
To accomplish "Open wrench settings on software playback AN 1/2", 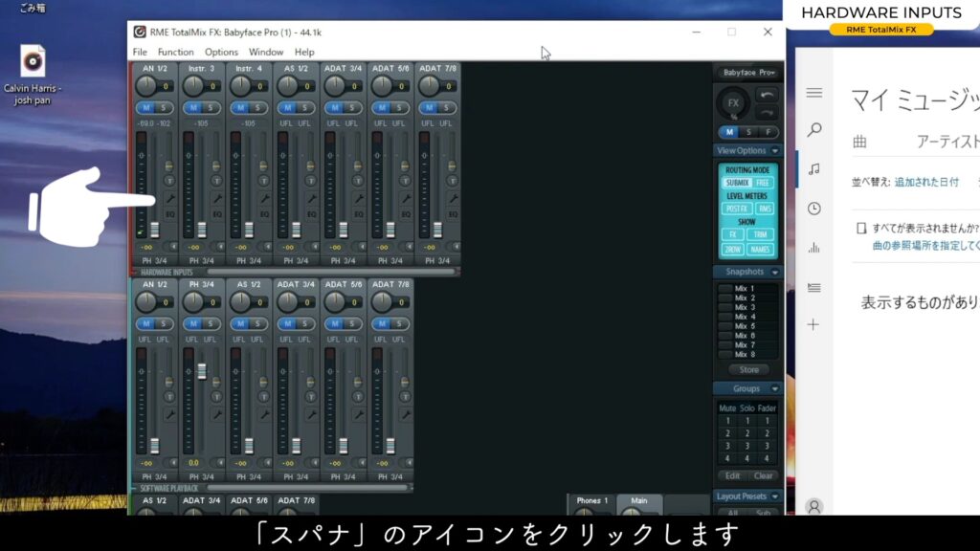I will point(170,414).
